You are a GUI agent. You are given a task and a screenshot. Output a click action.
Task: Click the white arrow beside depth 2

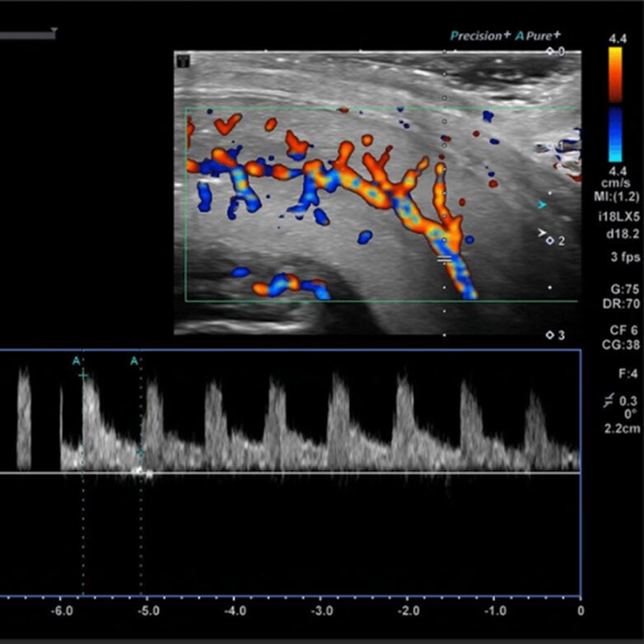(x=542, y=233)
